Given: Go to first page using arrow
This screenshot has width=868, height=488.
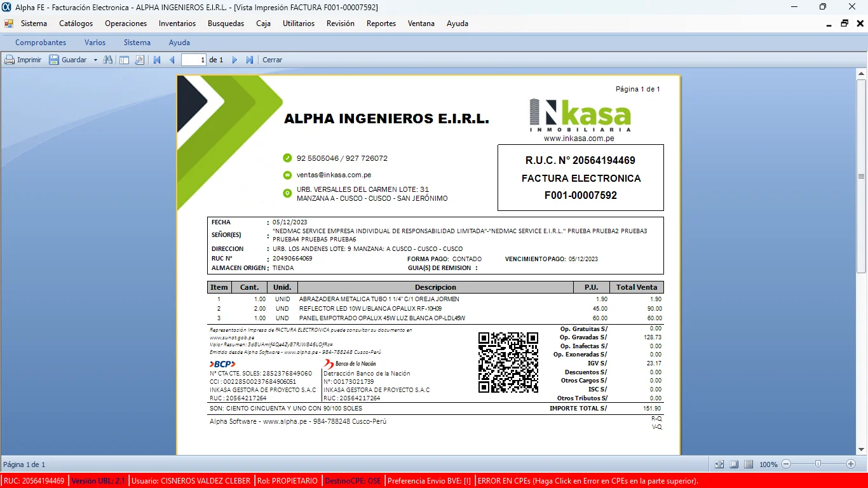Looking at the screenshot, I should 157,60.
